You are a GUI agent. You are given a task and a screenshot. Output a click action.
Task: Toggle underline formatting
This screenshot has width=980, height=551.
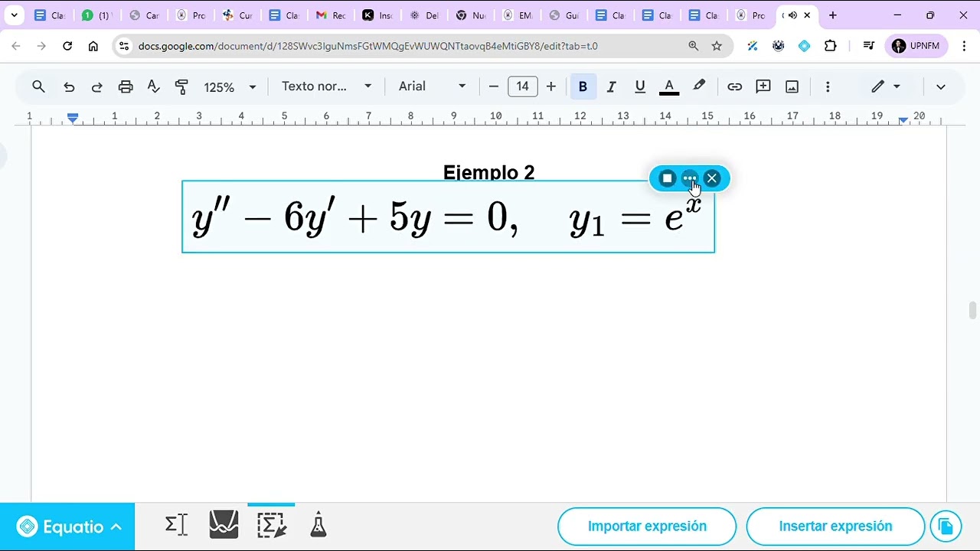[640, 86]
